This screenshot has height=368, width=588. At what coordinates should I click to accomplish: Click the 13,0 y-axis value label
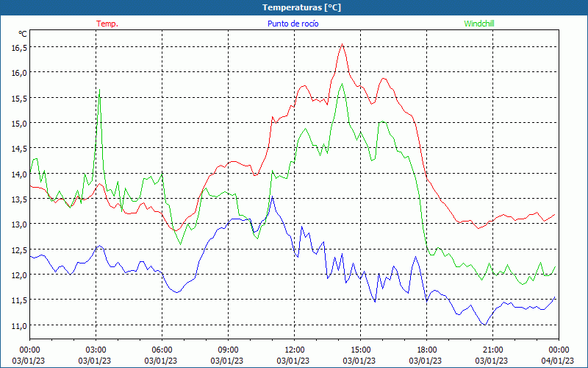click(18, 224)
